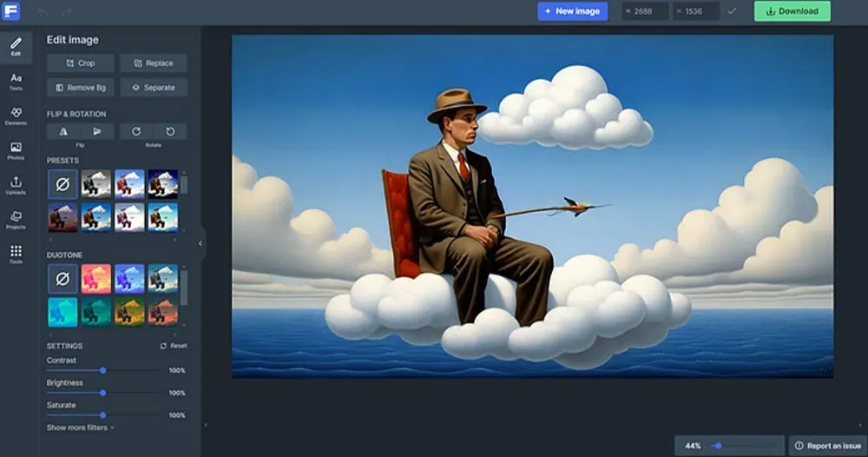Select the no-duotone option
868x457 pixels.
pos(62,279)
